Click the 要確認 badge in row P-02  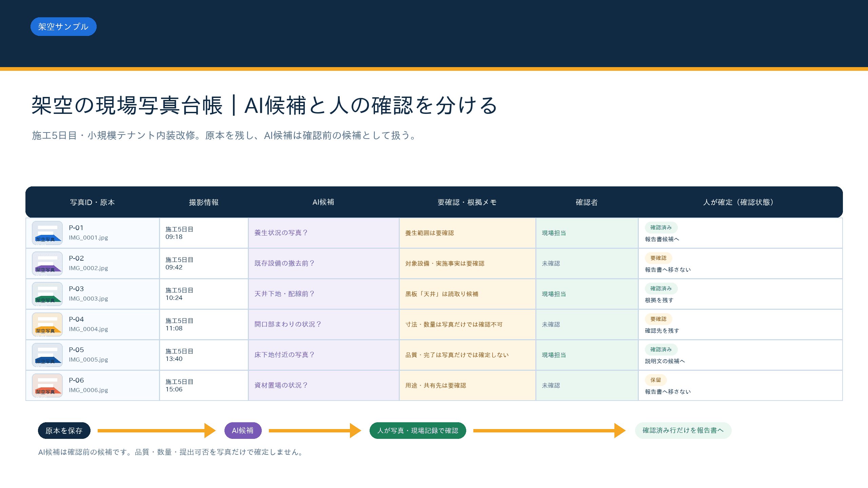(x=658, y=258)
